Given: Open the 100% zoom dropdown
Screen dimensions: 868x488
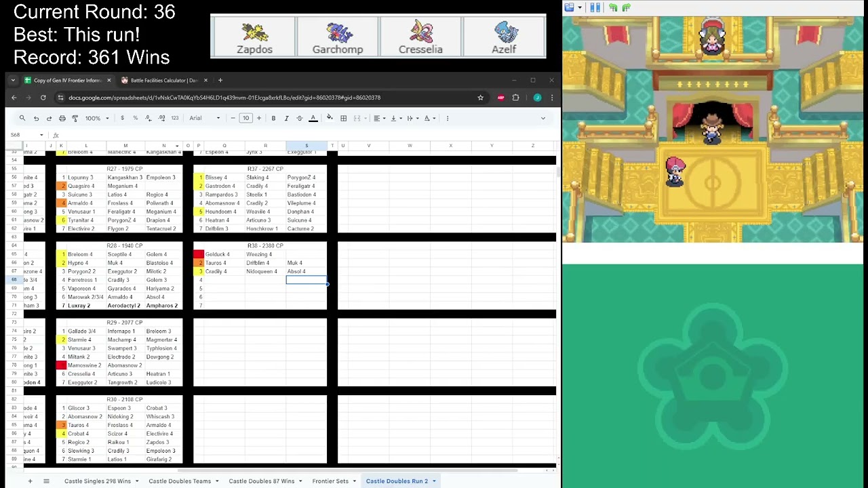Looking at the screenshot, I should point(96,118).
